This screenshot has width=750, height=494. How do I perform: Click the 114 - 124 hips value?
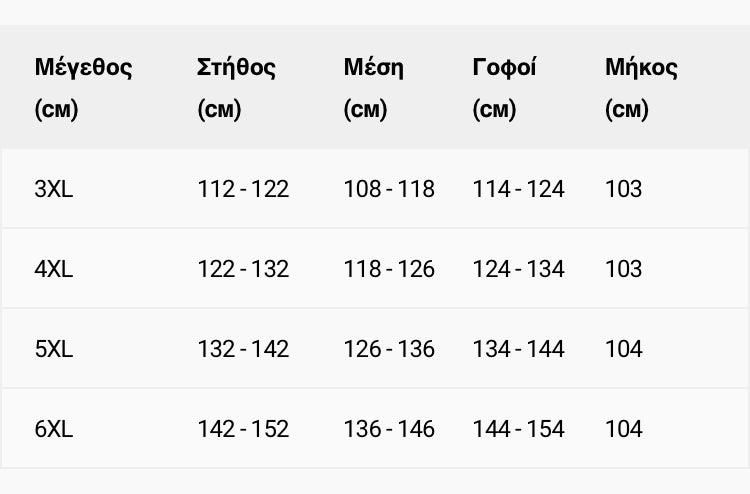coord(518,189)
